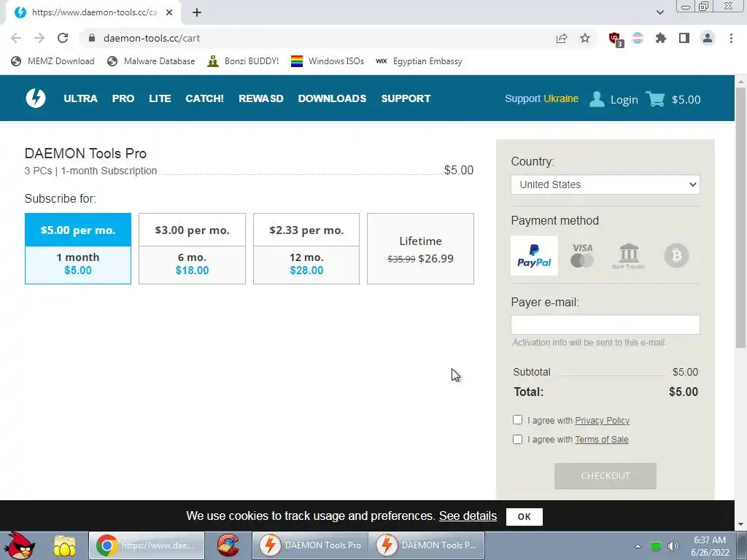Accept cookies with OK button

[524, 517]
